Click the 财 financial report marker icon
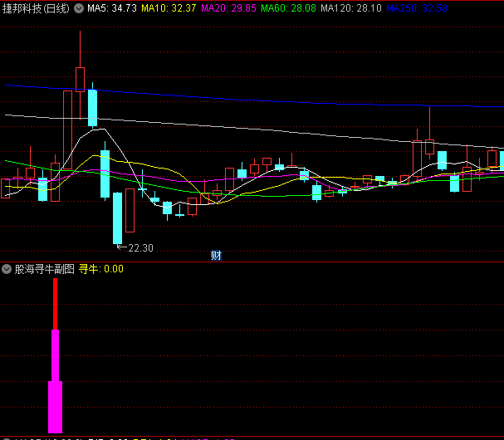 216,256
